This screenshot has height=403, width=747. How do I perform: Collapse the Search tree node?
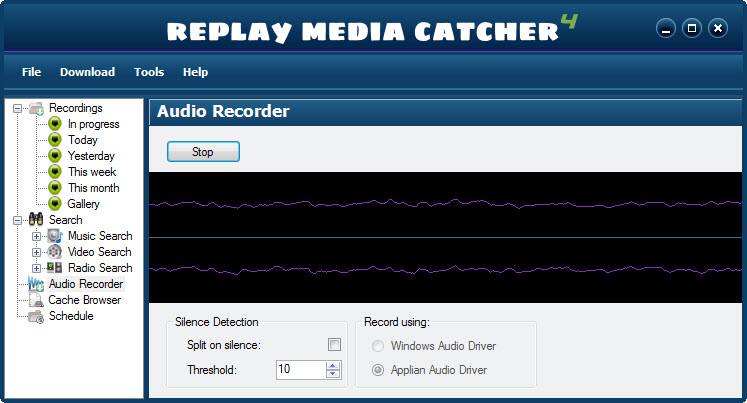coord(17,220)
